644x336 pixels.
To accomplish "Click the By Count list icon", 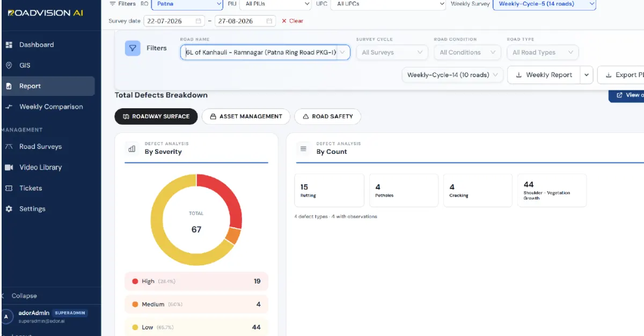I will [x=303, y=148].
